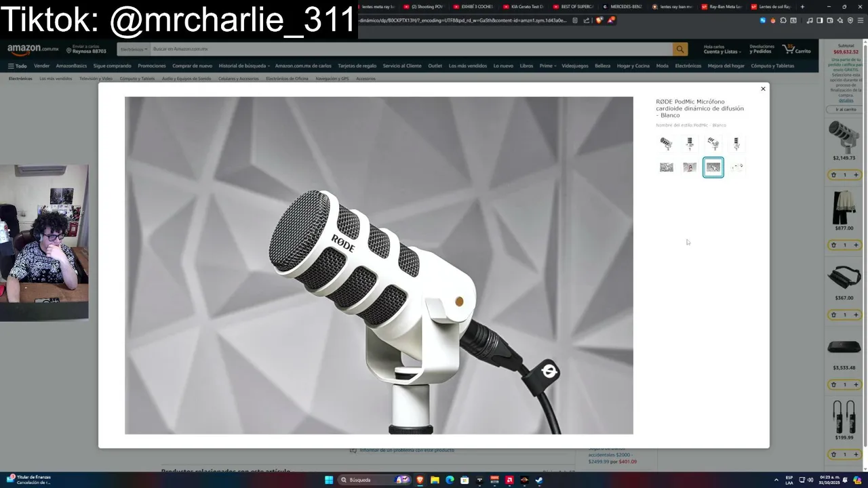Select last thumbnail in bottom row

pos(736,167)
